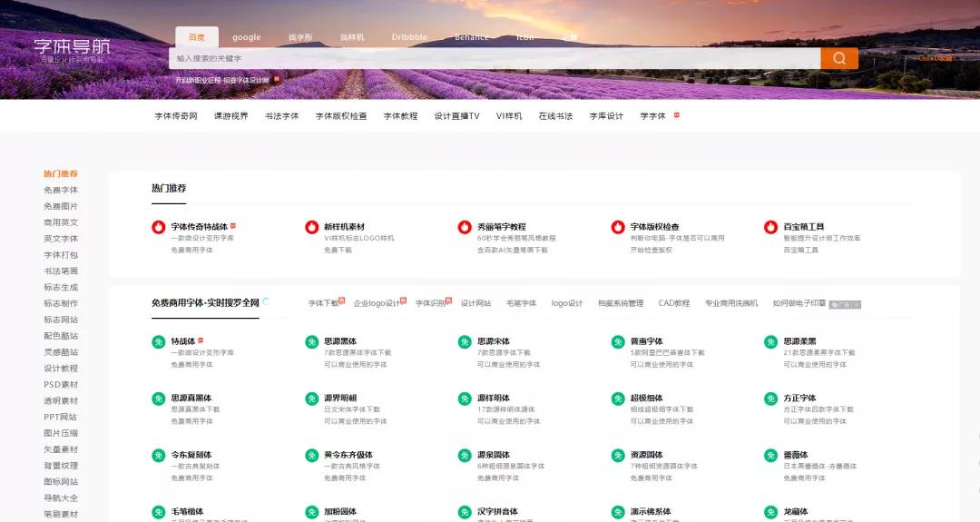Open 设计直播TV in the navigation bar
Image resolution: width=980 pixels, height=522 pixels.
(456, 116)
